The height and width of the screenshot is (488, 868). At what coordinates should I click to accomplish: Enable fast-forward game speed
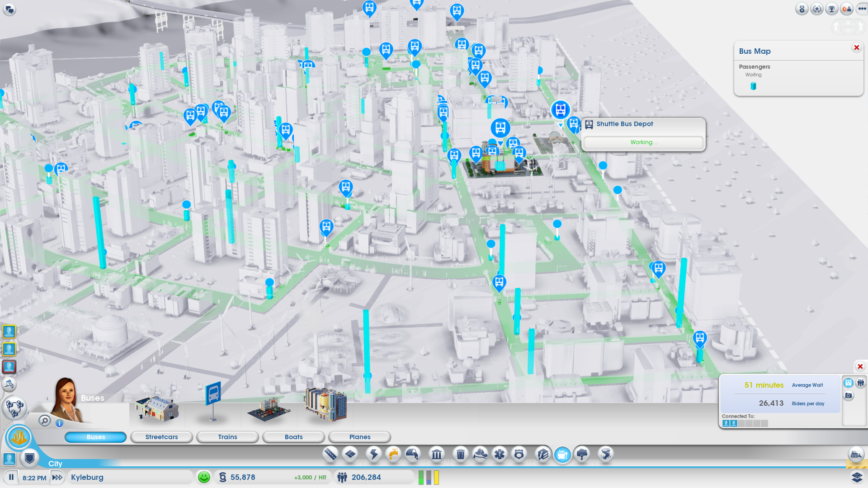[x=57, y=477]
